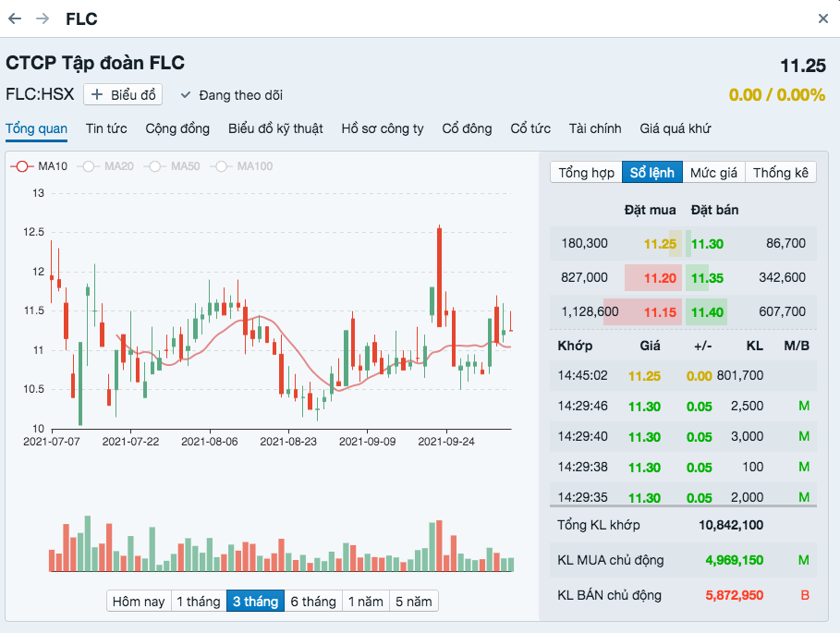The width and height of the screenshot is (840, 633).
Task: Toggle the Đang theo dõi follow status
Action: pos(231,95)
